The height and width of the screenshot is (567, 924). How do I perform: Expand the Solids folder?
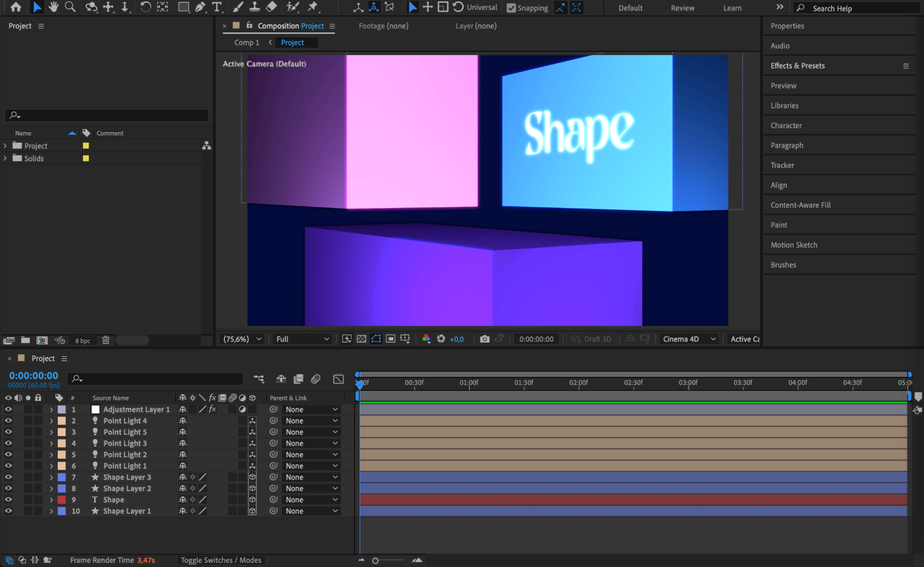coord(5,158)
